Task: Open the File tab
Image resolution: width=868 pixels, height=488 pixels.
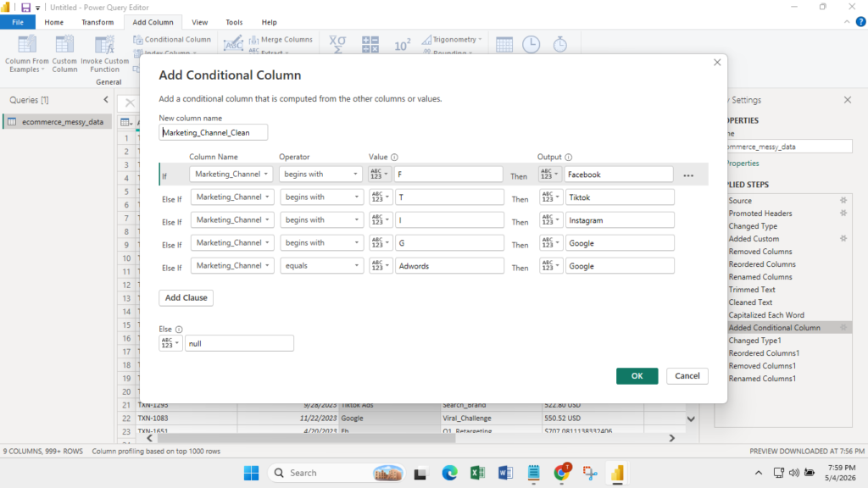Action: [x=18, y=22]
